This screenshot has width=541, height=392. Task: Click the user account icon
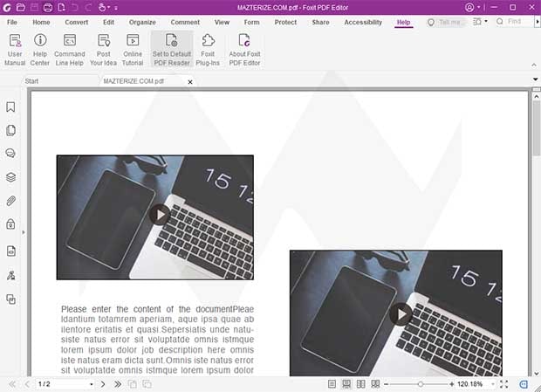click(469, 7)
